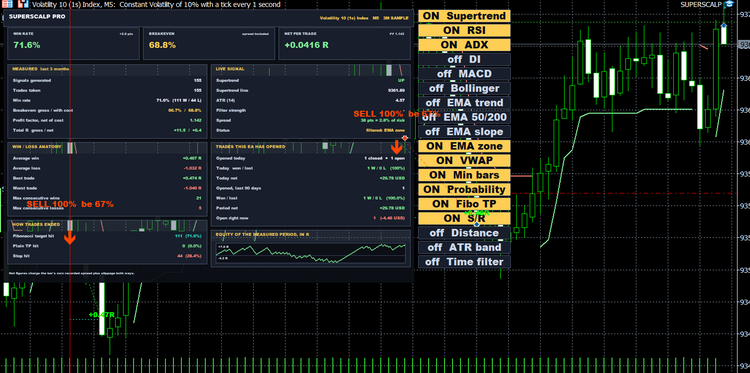Disable the EMA zone filter
This screenshot has height=373, width=750.
tap(464, 146)
